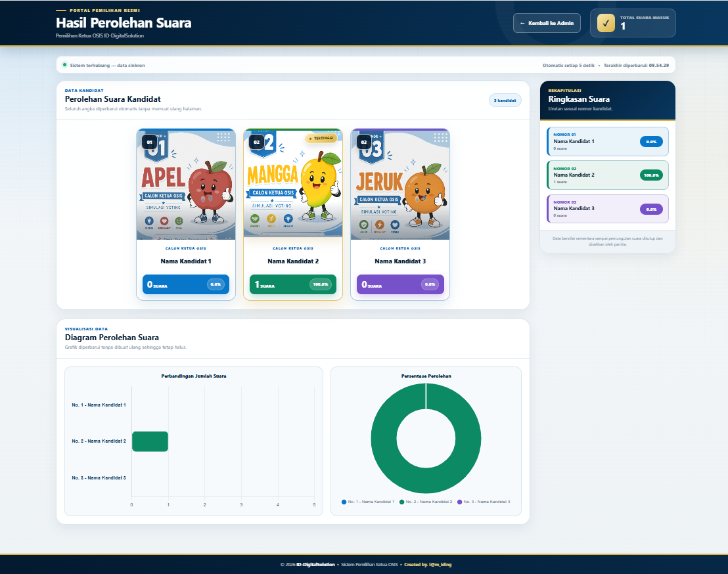Open the ID-DigitalSolution link in the footer
Image resolution: width=728 pixels, height=574 pixels.
(x=316, y=565)
